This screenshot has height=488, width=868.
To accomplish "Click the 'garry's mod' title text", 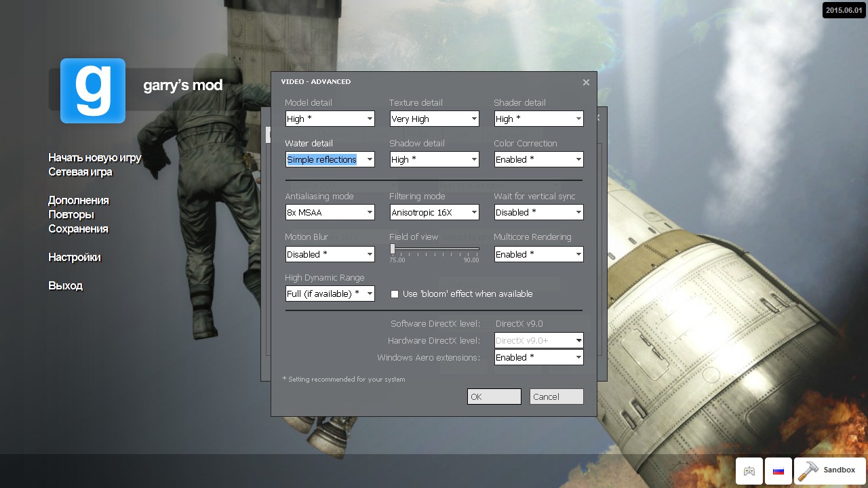I will click(182, 86).
